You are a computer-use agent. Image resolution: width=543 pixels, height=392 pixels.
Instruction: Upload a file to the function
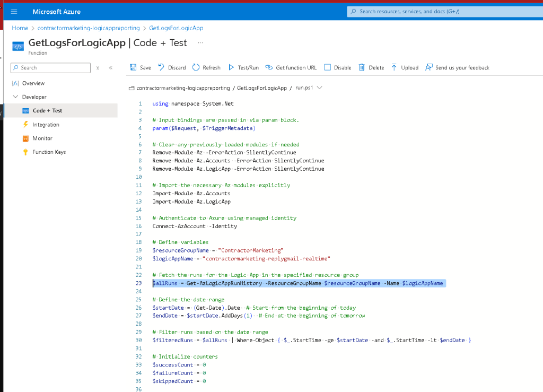point(405,67)
